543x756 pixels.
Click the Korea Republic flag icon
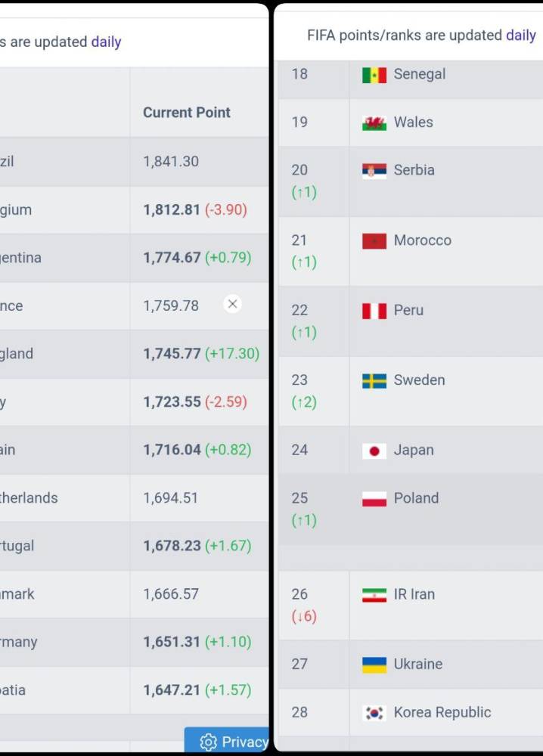pos(374,713)
